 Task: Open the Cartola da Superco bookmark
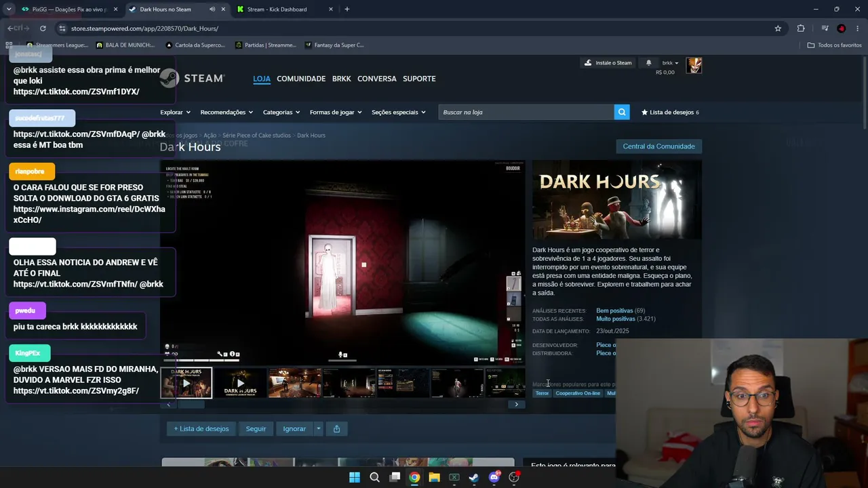(x=195, y=45)
